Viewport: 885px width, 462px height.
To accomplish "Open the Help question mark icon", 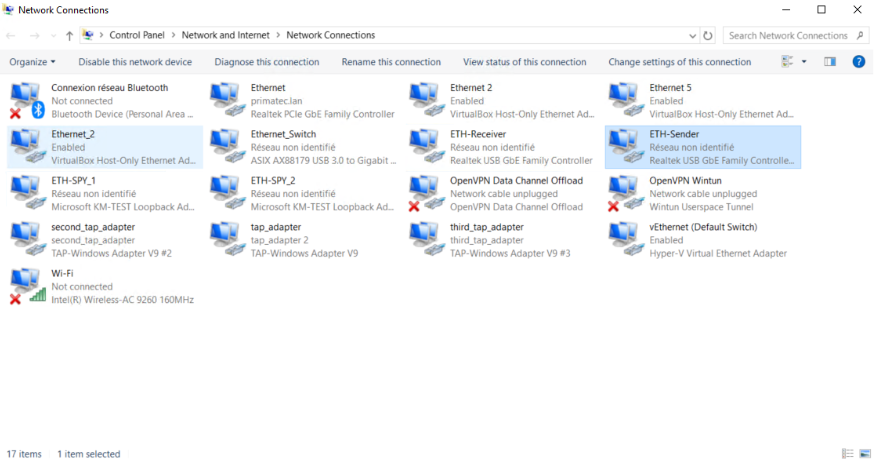I will (858, 62).
